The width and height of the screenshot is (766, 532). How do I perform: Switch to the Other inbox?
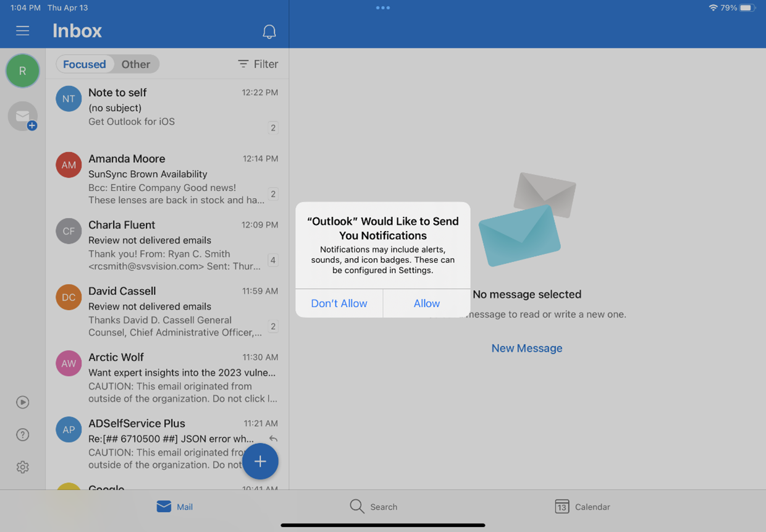coord(136,64)
